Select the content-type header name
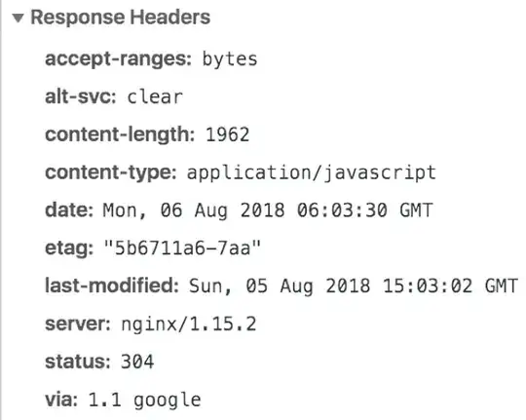This screenshot has height=420, width=526. click(111, 172)
